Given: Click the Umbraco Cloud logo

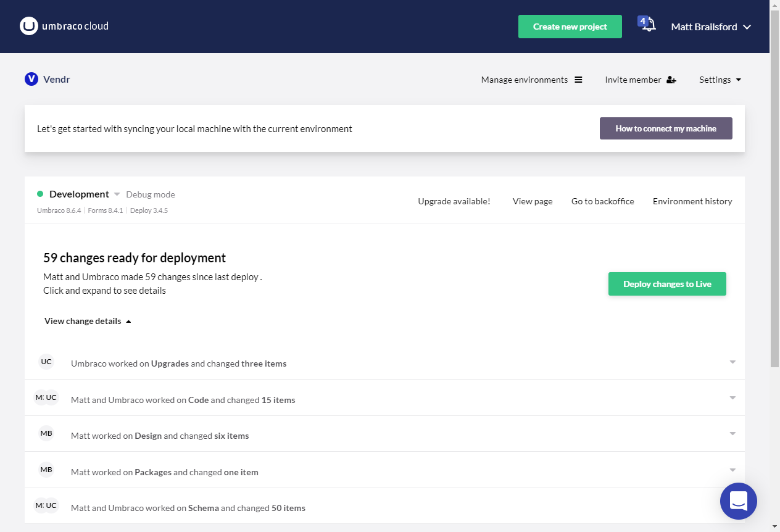Looking at the screenshot, I should point(64,27).
